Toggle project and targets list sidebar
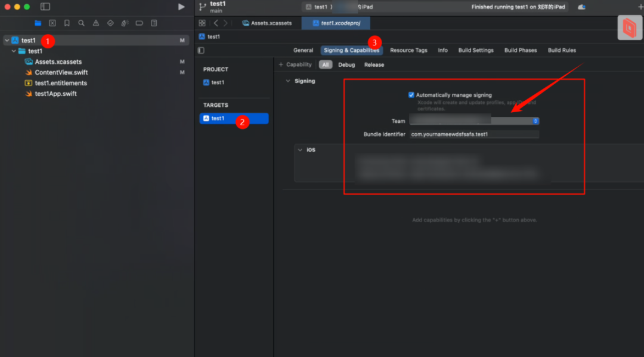Image resolution: width=644 pixels, height=357 pixels. click(x=201, y=50)
